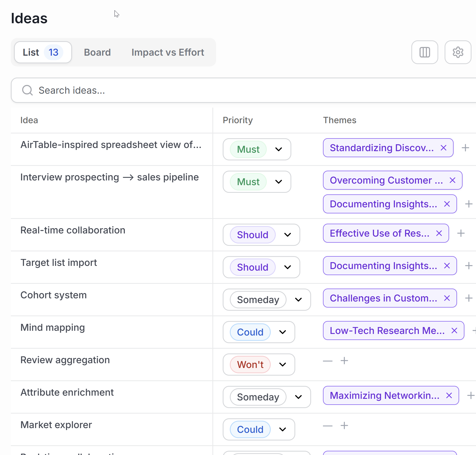Remove the Maximizing Networking theme tag
The image size is (476, 455).
point(449,395)
